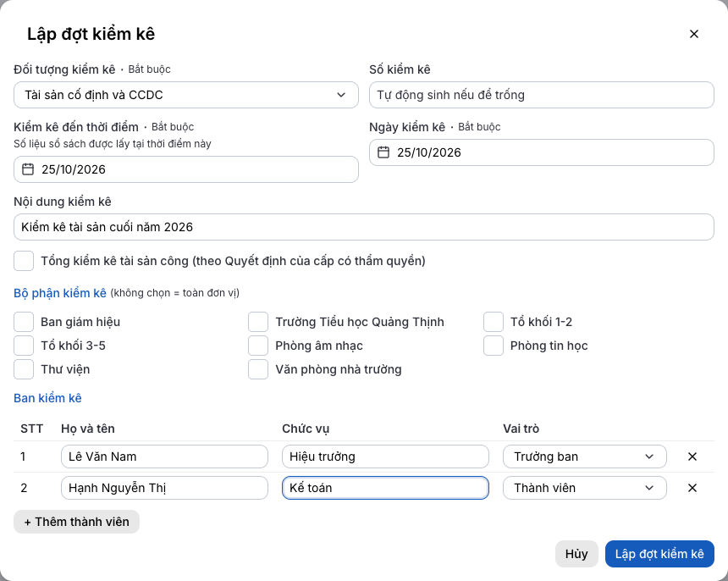Check the Ban giám hiệu department
728x581 pixels.
24,322
